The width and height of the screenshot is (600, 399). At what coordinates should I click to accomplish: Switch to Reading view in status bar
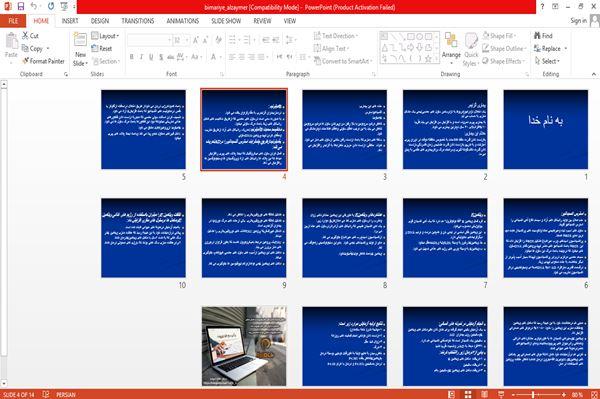click(x=484, y=394)
